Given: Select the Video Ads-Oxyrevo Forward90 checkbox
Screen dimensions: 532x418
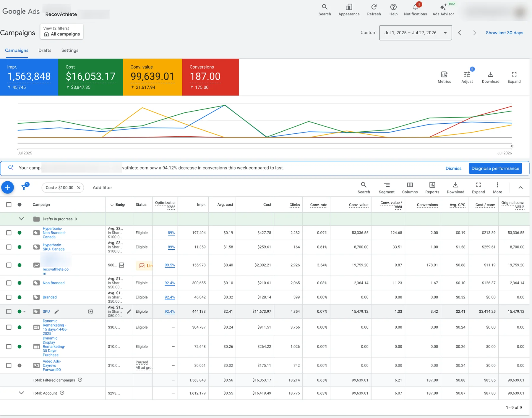Looking at the screenshot, I should click(x=9, y=365).
